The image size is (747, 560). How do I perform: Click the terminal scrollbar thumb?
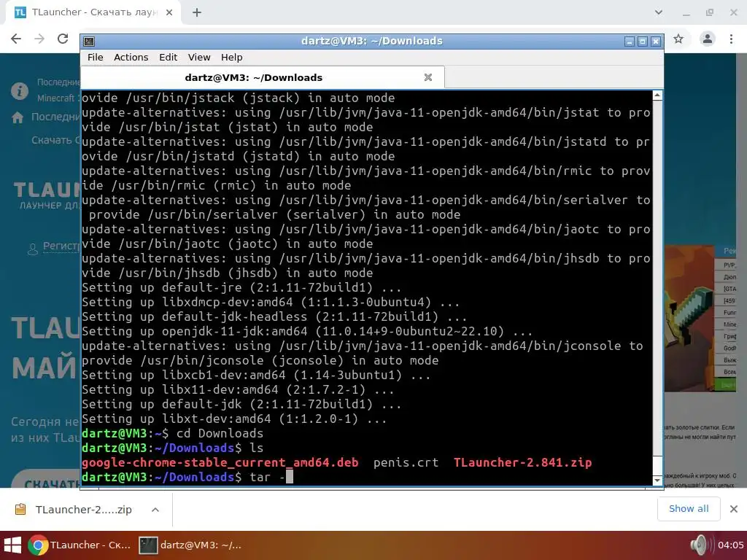coord(657,464)
